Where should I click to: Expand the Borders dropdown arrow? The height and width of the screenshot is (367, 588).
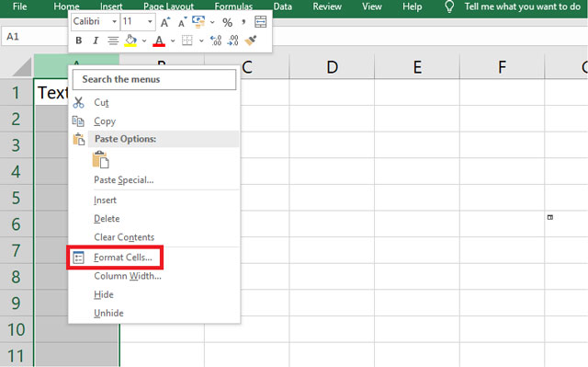point(201,40)
